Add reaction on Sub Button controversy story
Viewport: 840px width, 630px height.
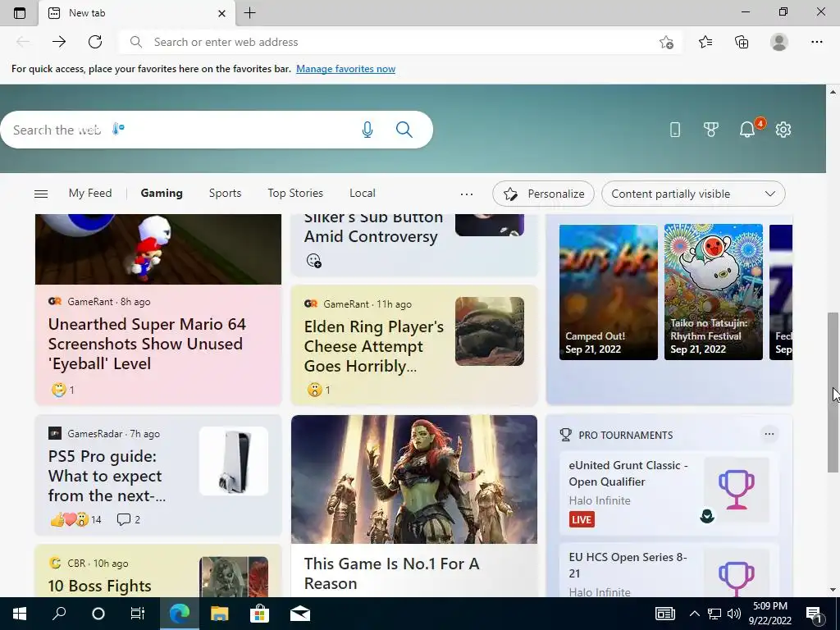pyautogui.click(x=314, y=260)
